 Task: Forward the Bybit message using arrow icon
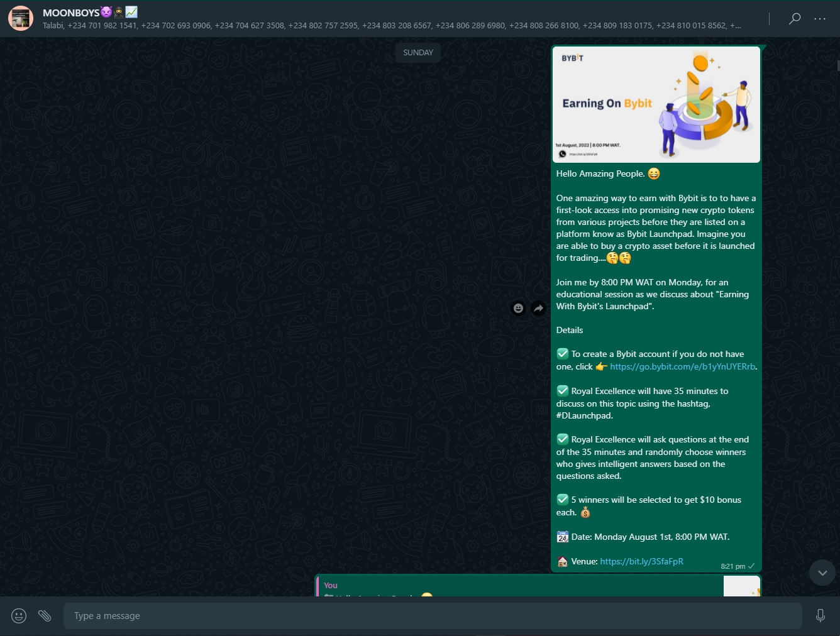coord(538,308)
